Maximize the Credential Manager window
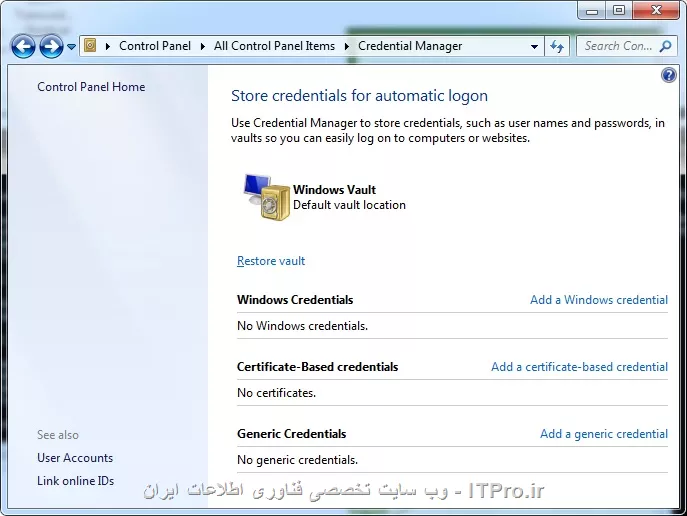The image size is (687, 516). pyautogui.click(x=619, y=11)
